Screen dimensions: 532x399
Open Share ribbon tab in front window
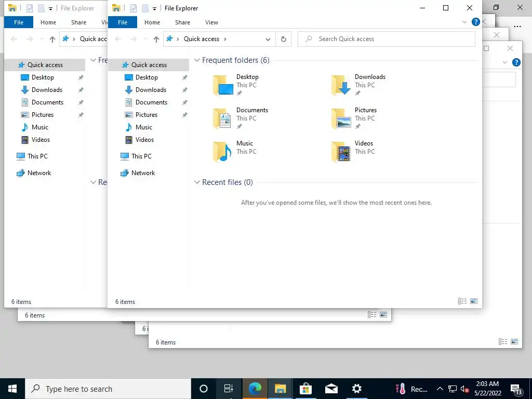pos(182,22)
